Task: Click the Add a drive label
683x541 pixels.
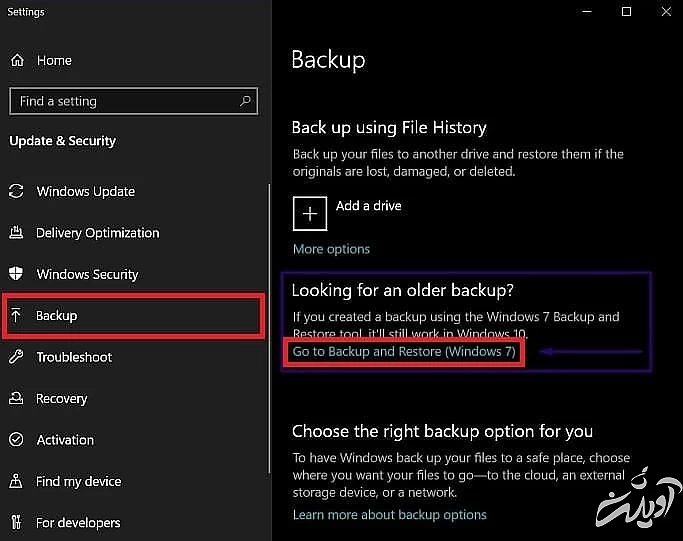Action: coord(369,206)
